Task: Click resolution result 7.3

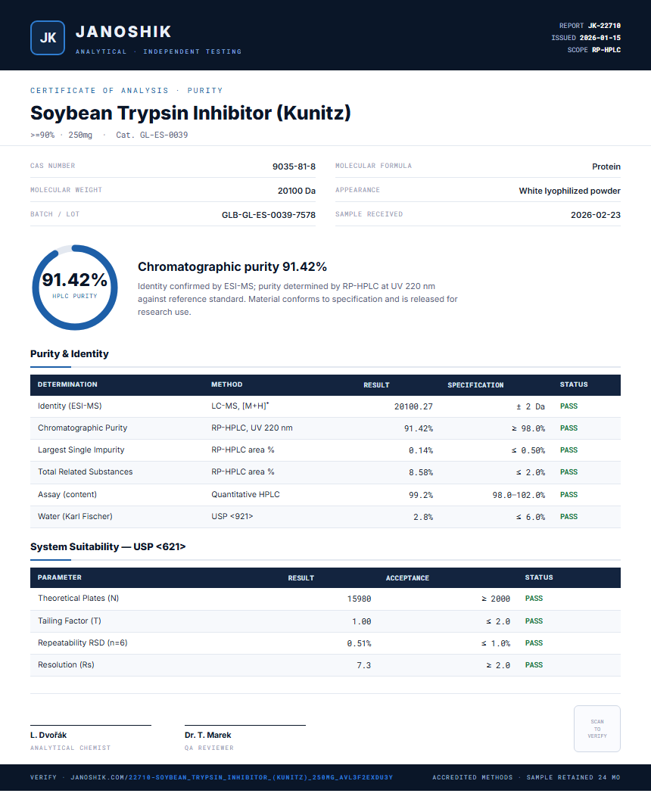Action: click(x=363, y=665)
